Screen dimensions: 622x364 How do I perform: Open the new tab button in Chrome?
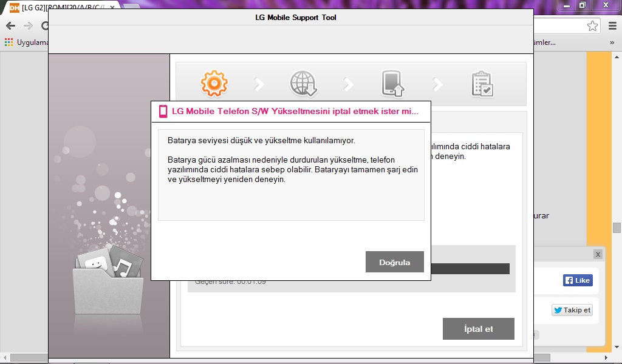pyautogui.click(x=130, y=7)
